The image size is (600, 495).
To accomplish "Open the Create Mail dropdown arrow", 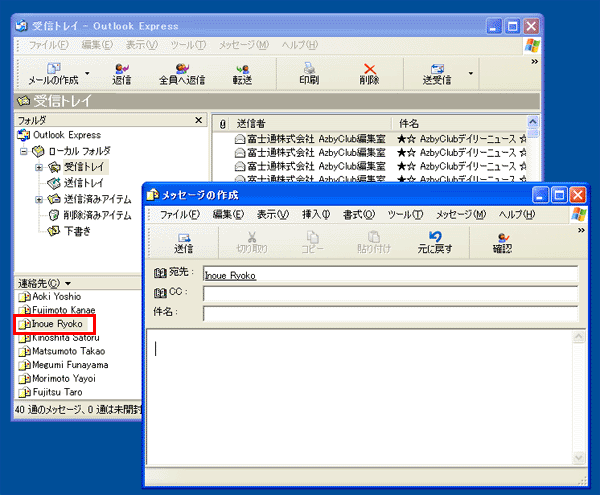I will (x=87, y=73).
